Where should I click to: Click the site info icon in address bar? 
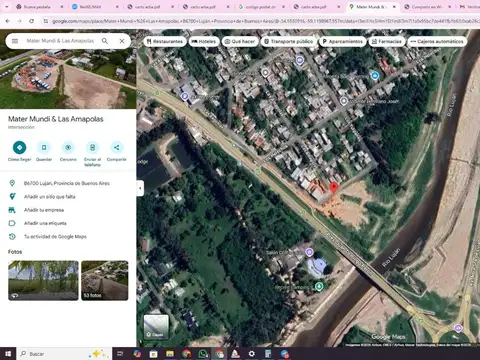pyautogui.click(x=46, y=21)
